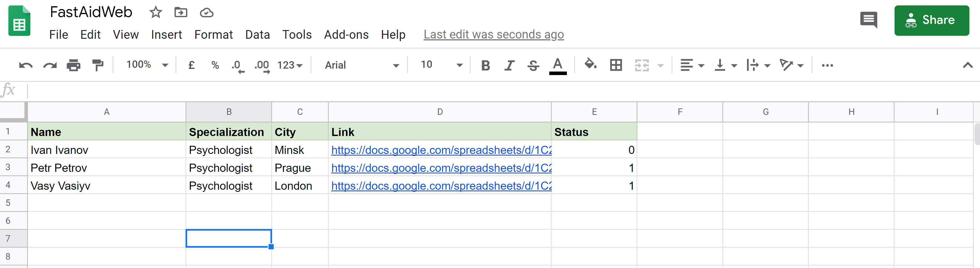This screenshot has width=980, height=268.
Task: Toggle bold formatting
Action: (x=486, y=65)
